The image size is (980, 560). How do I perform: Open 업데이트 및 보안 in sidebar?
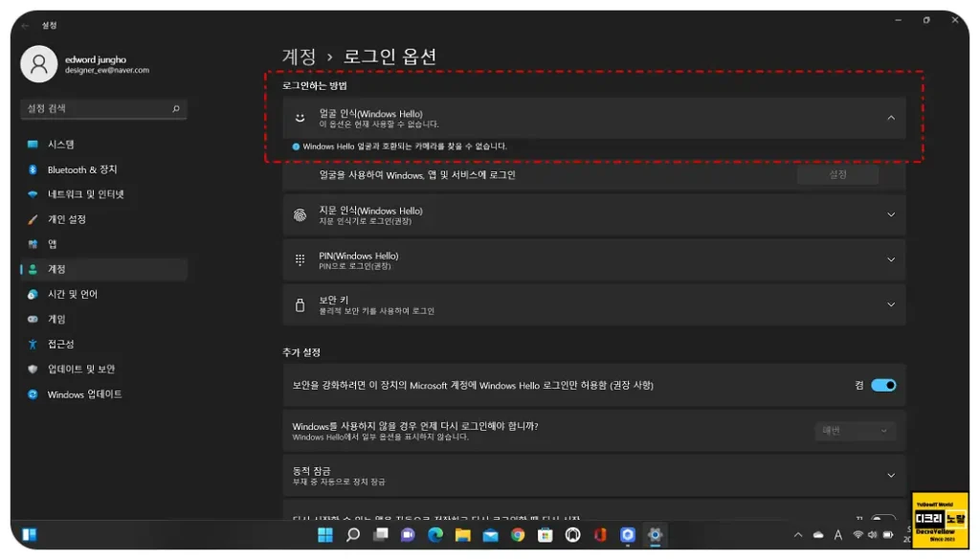103,370
